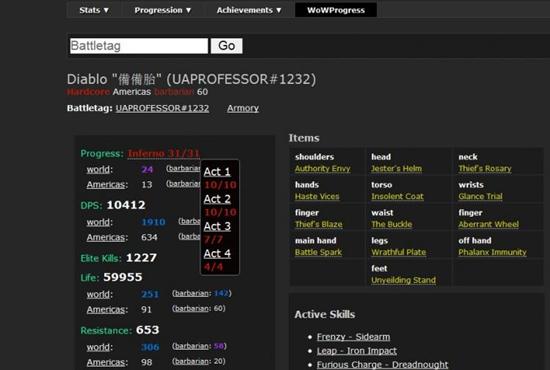Select Act 4 in the progress popup
This screenshot has width=550, height=370.
[217, 254]
